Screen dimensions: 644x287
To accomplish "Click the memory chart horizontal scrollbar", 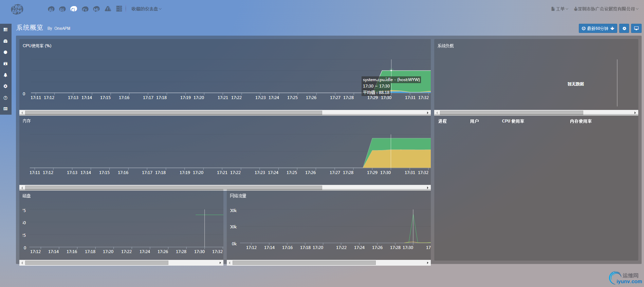I will tap(173, 188).
